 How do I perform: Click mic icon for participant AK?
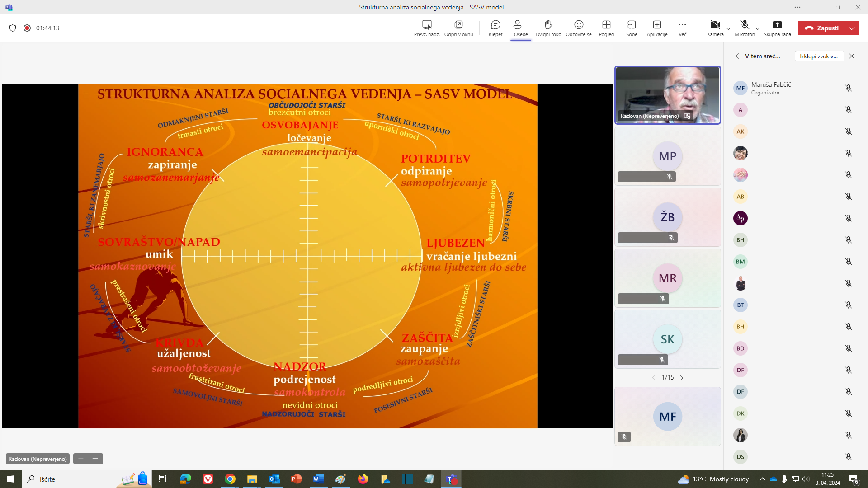click(x=849, y=131)
